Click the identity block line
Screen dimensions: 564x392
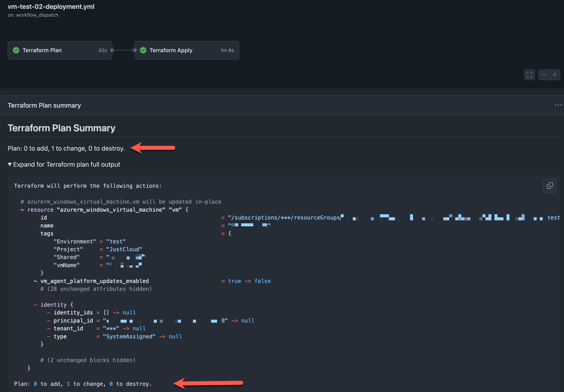[53, 305]
